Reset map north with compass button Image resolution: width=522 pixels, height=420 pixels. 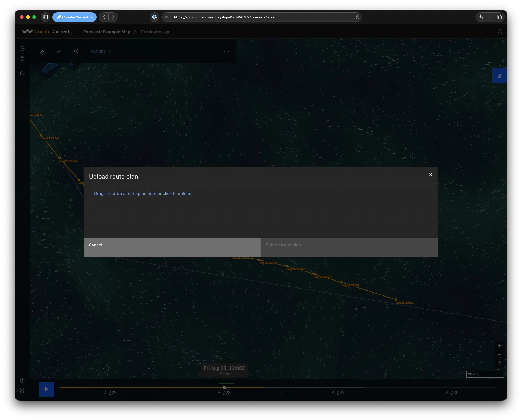(x=500, y=363)
